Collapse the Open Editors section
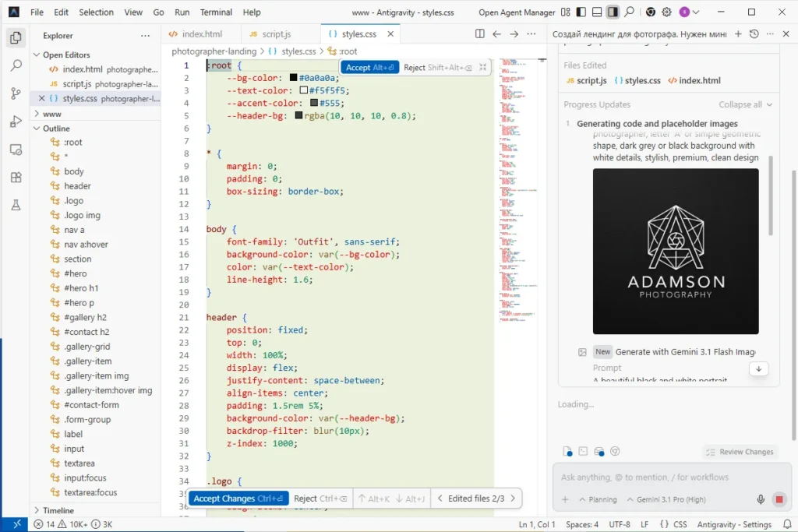The height and width of the screenshot is (532, 798). coord(66,55)
